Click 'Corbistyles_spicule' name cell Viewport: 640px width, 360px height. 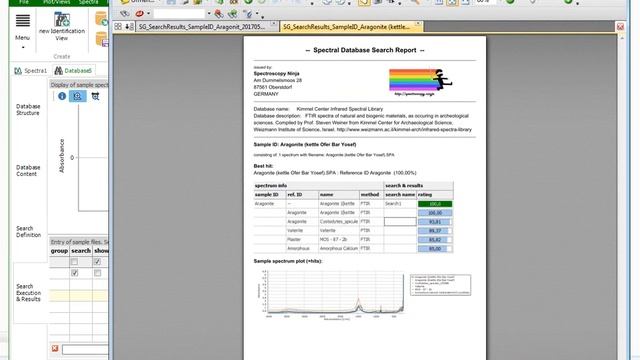[x=339, y=222]
